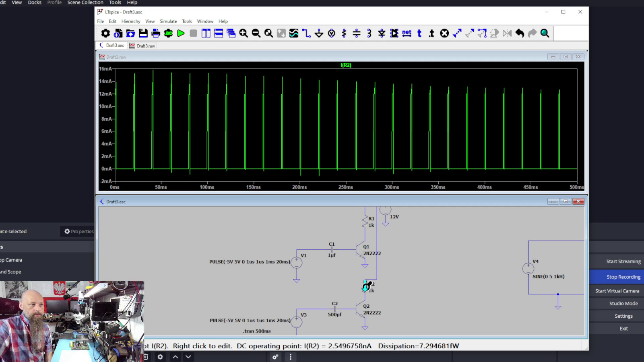Start Streaming from OBS controls
Viewport: 644px width, 362px height.
click(623, 261)
